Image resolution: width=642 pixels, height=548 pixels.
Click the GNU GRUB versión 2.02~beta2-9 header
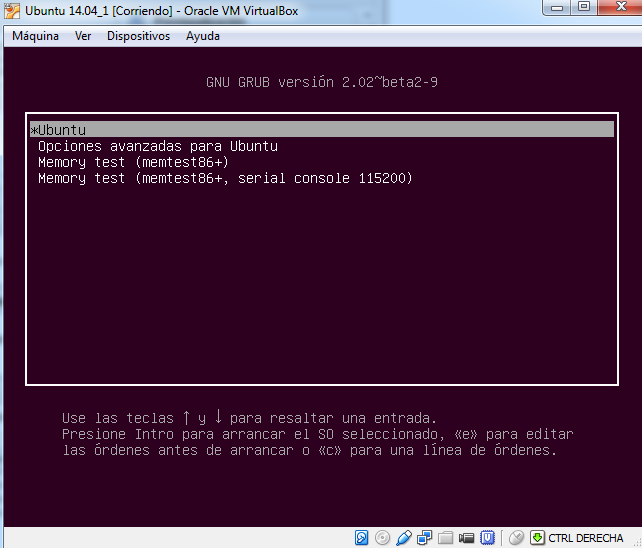[x=322, y=82]
